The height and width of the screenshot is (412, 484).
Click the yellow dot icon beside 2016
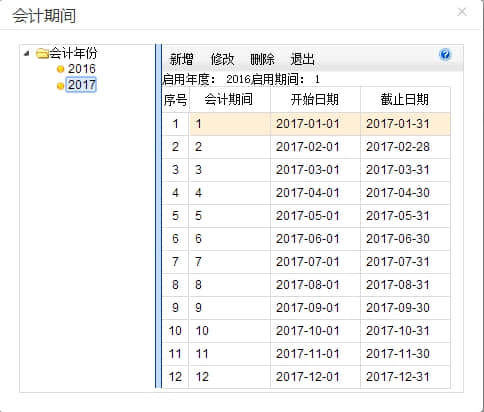pos(60,69)
